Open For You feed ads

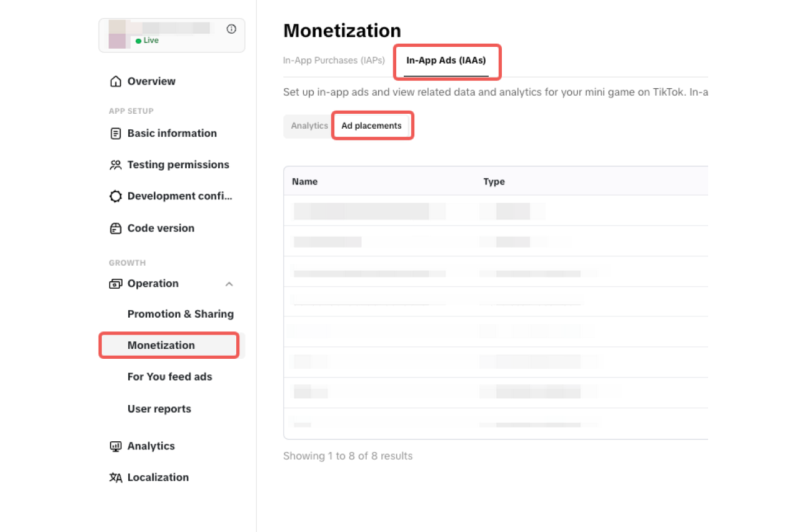[x=170, y=376]
